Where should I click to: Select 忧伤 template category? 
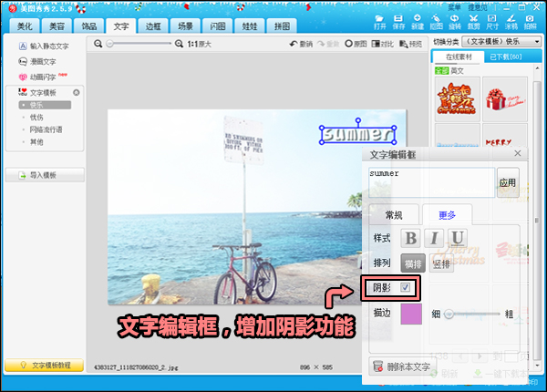(36, 118)
